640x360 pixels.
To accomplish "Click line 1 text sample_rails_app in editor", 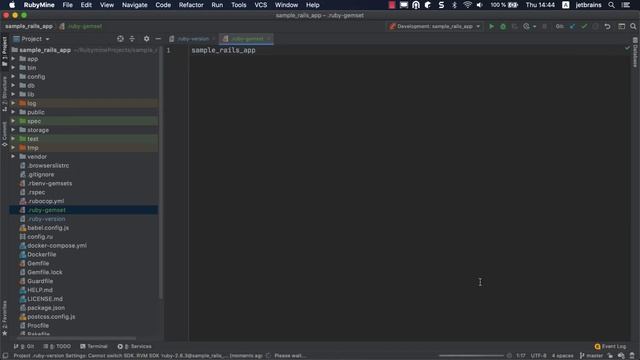I will [x=223, y=50].
